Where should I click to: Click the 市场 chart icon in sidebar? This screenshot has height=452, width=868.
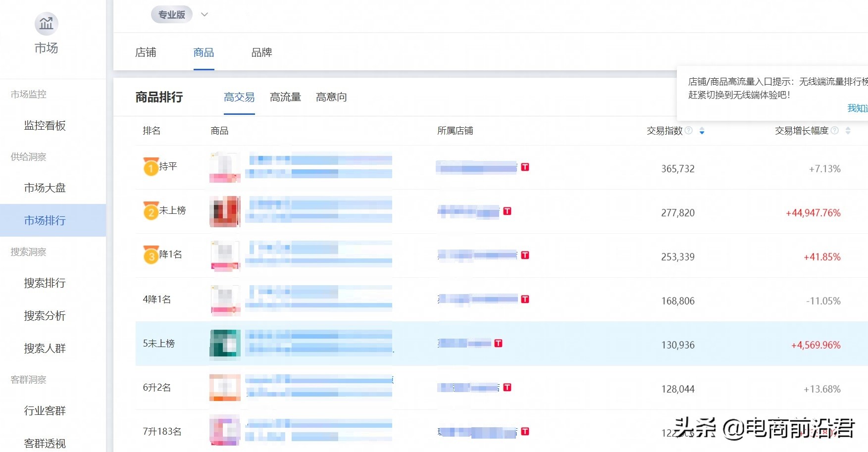tap(46, 24)
